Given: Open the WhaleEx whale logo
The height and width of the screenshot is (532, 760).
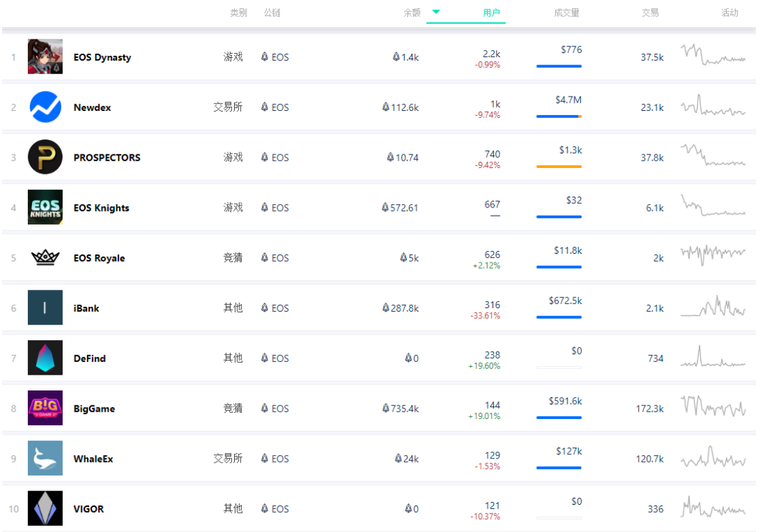Looking at the screenshot, I should (x=45, y=459).
